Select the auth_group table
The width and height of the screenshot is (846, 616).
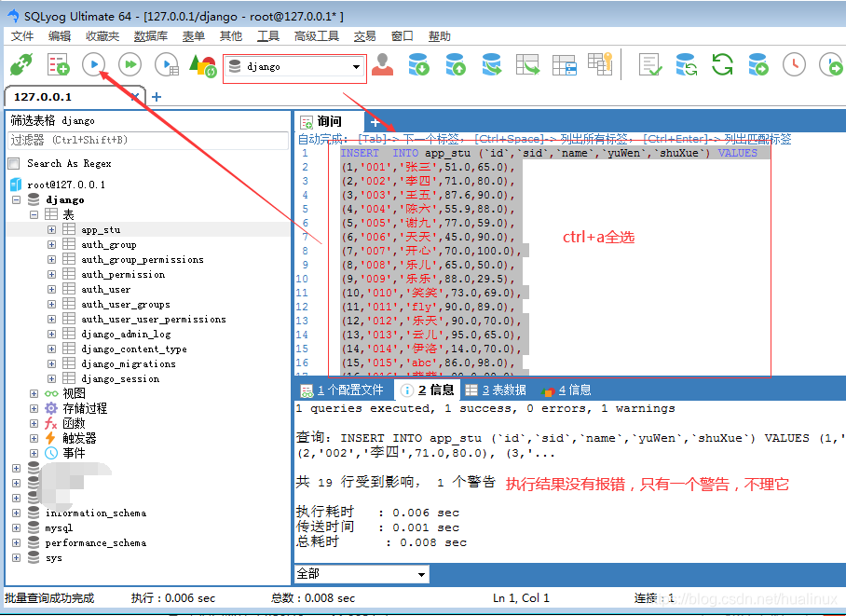click(x=108, y=244)
